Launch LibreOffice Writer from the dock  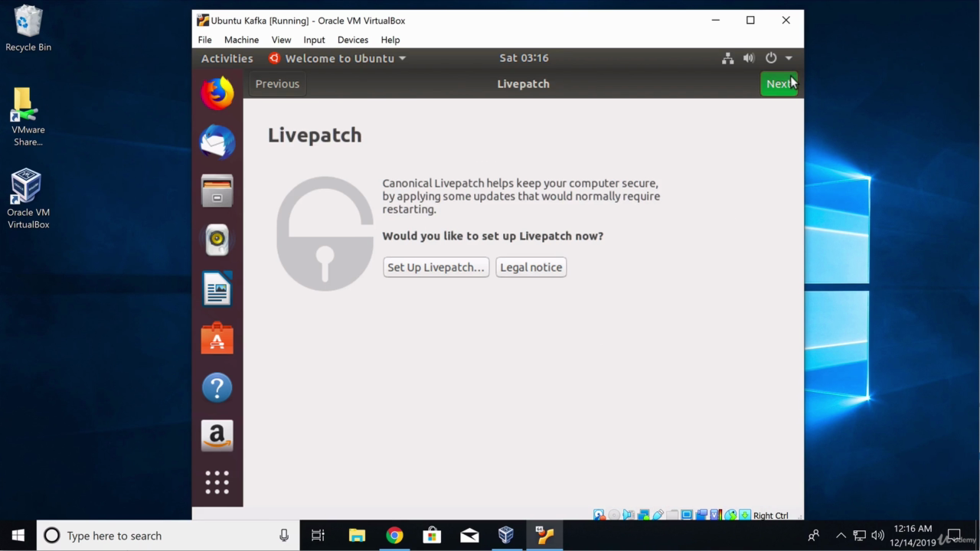pos(217,289)
